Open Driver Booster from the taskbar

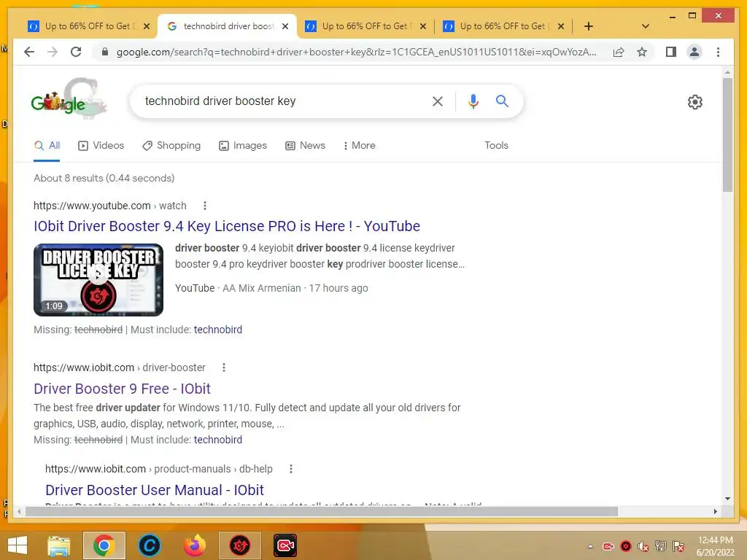(239, 545)
